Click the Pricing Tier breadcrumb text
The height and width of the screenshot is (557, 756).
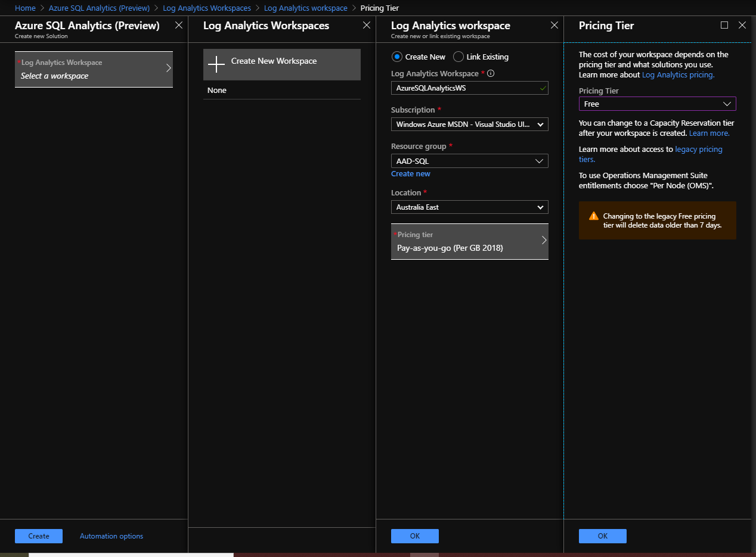380,8
